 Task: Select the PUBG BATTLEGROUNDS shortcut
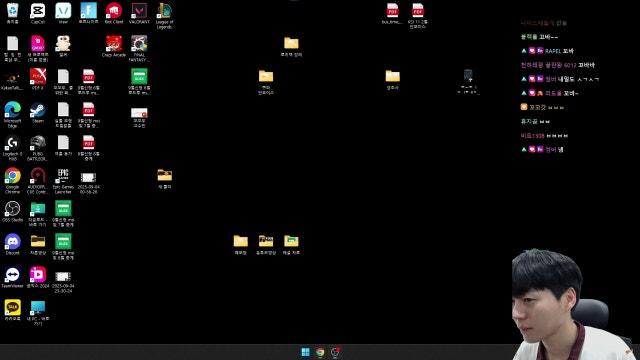[38, 148]
